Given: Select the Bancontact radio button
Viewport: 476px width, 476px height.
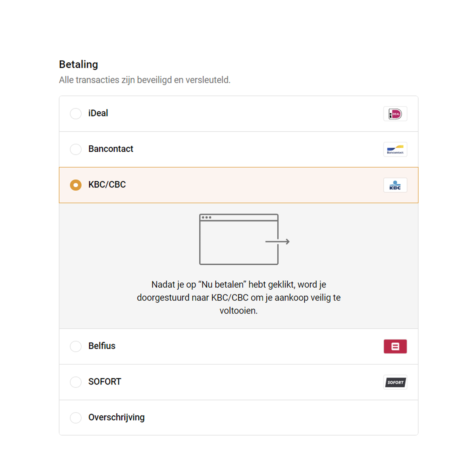Looking at the screenshot, I should 76,149.
